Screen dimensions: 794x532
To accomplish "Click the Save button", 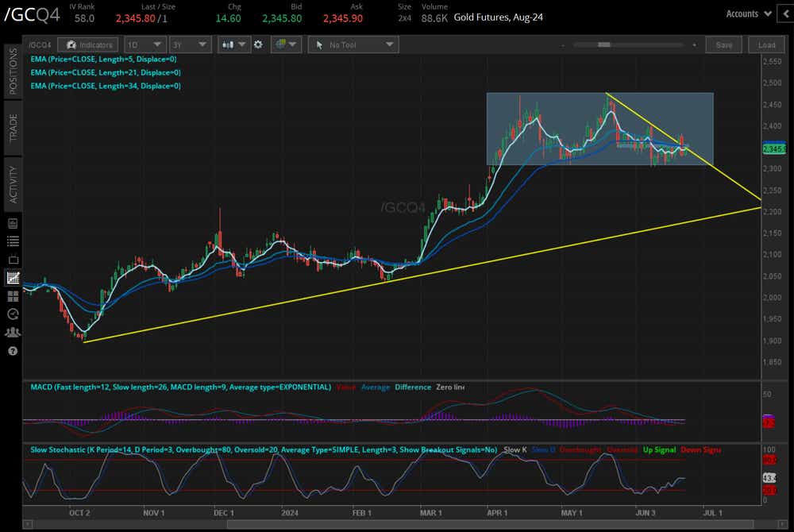I will 723,45.
